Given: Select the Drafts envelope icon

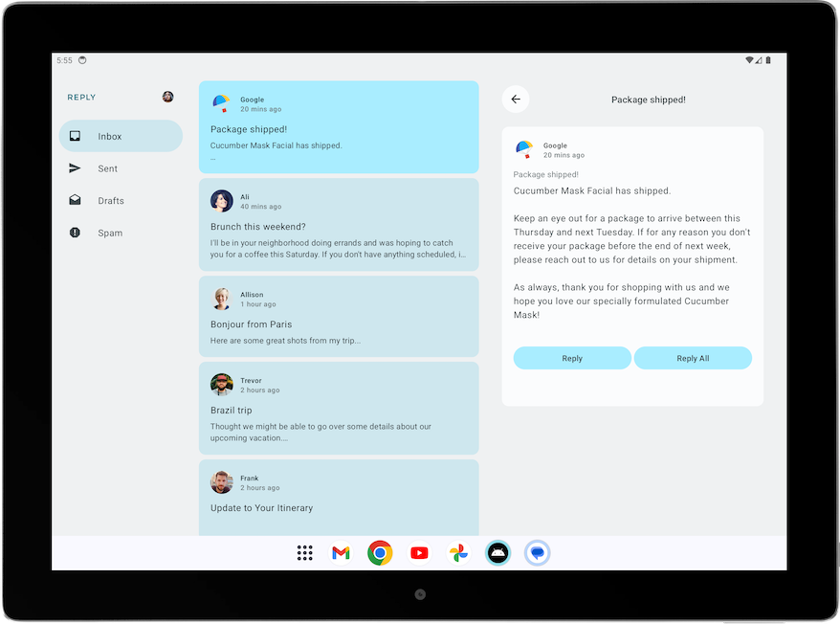Looking at the screenshot, I should click(75, 200).
